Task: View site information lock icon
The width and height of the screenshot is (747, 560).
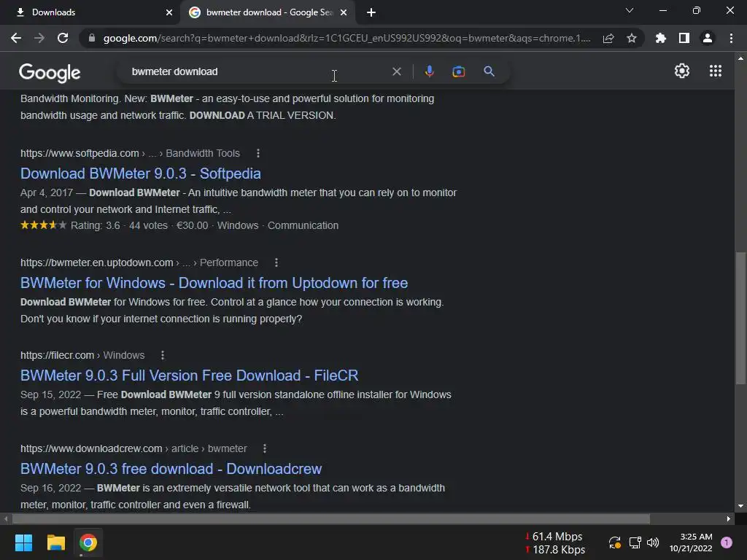Action: (92, 38)
